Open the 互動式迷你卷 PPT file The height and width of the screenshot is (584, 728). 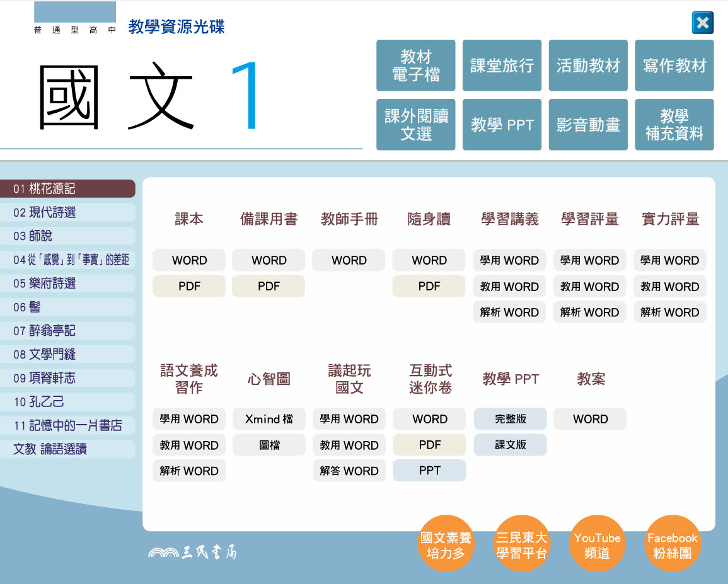click(x=429, y=471)
